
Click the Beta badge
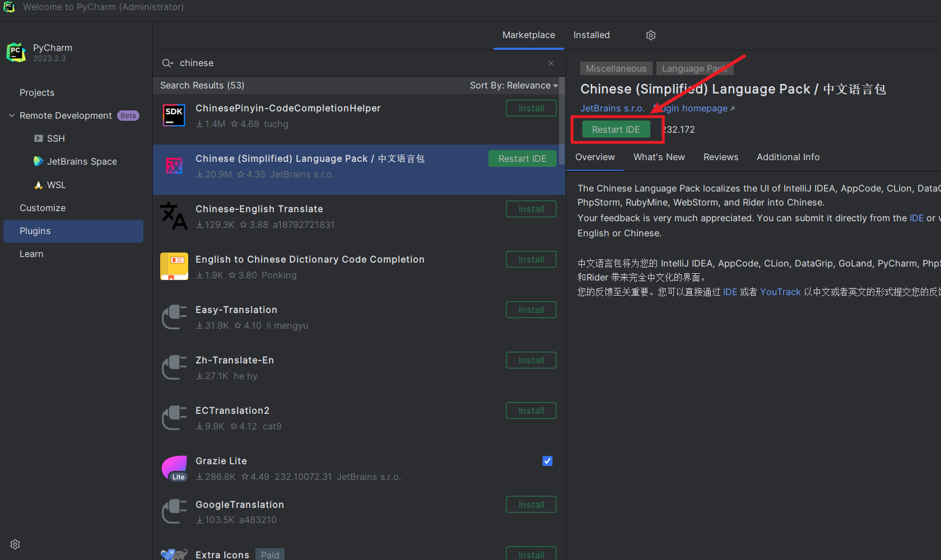coord(128,115)
